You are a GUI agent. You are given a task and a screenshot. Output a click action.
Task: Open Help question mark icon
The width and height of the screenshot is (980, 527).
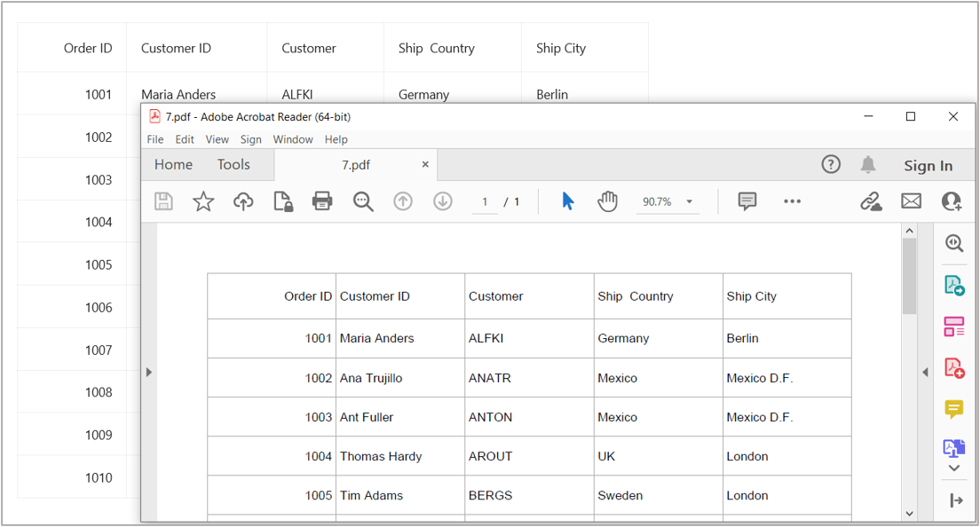(x=831, y=164)
